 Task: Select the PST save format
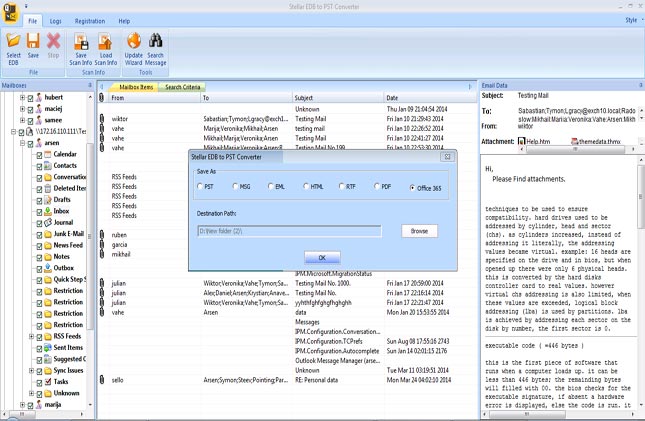tap(200, 186)
